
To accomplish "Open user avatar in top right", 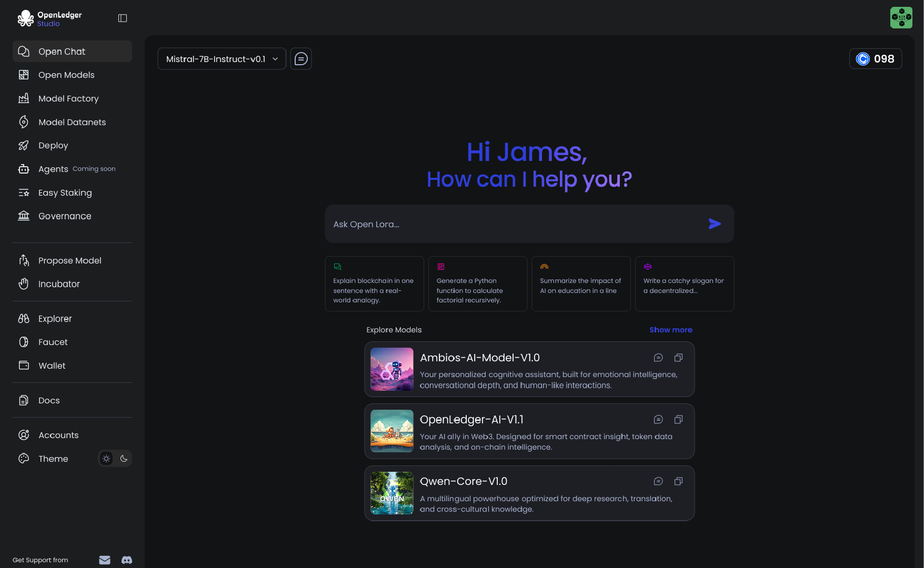I will click(x=901, y=18).
